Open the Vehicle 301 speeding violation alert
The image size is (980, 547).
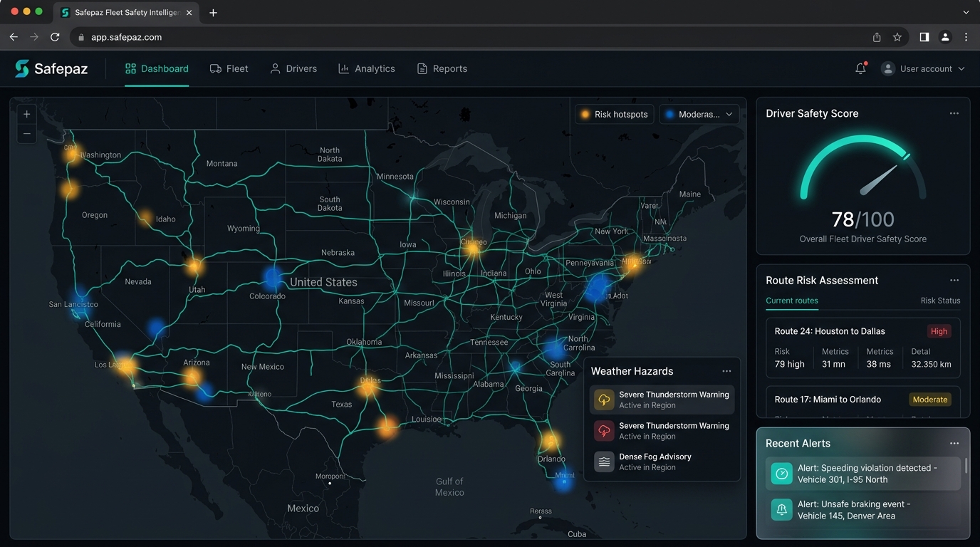[x=863, y=474]
